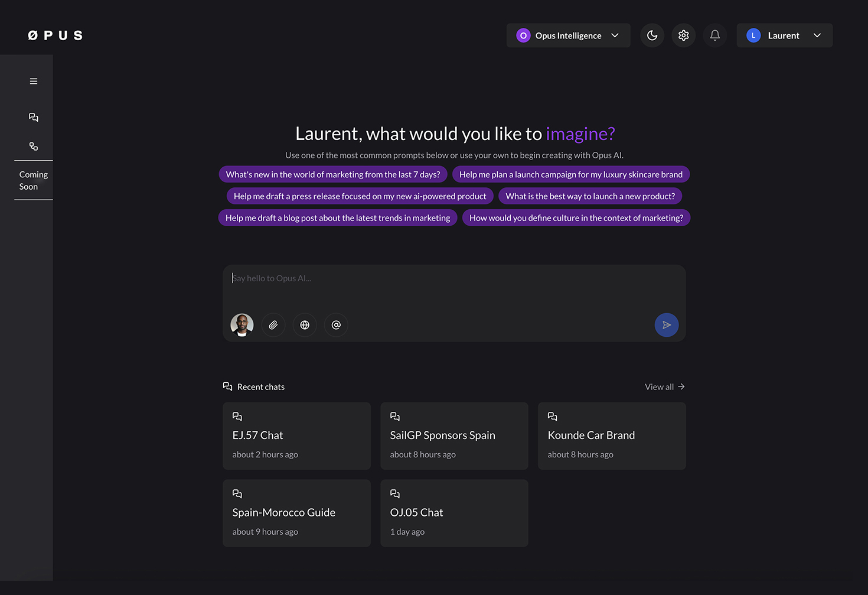
Task: Open settings with the gear icon
Action: point(684,35)
